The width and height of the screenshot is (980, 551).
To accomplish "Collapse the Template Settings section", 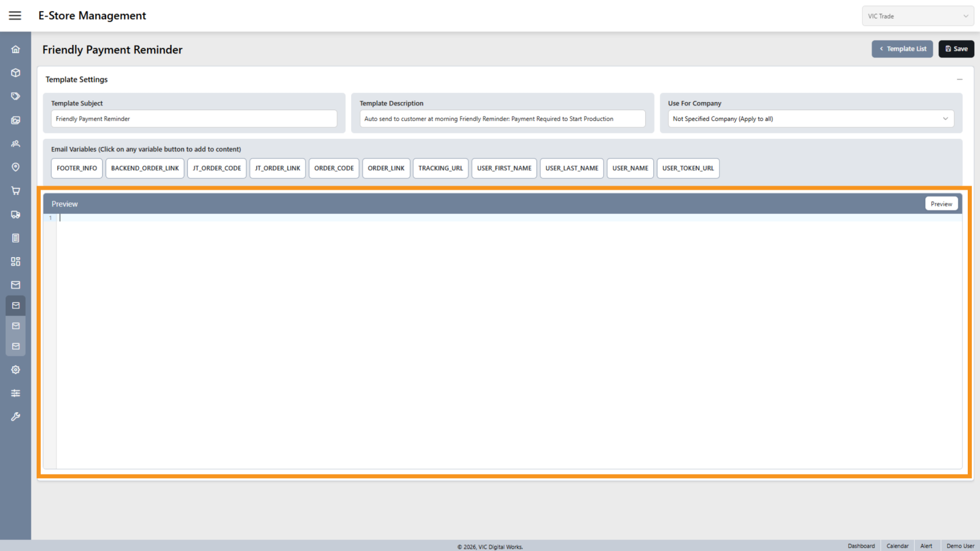I will (x=960, y=79).
